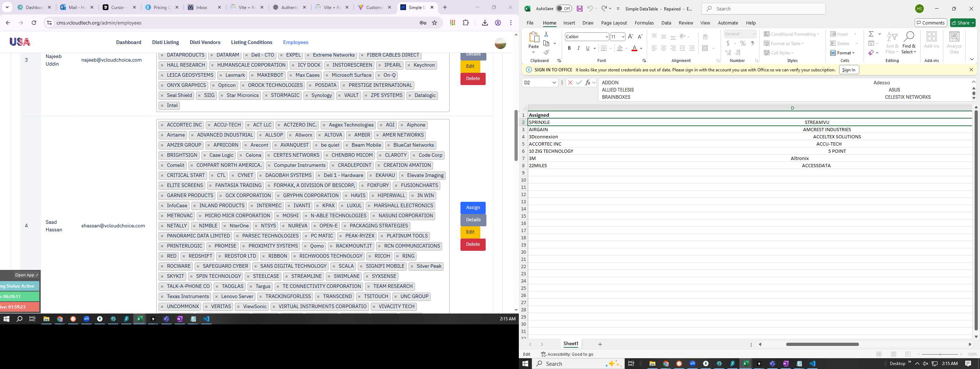Open the Data ribbon tab
980x369 pixels.
click(x=666, y=23)
